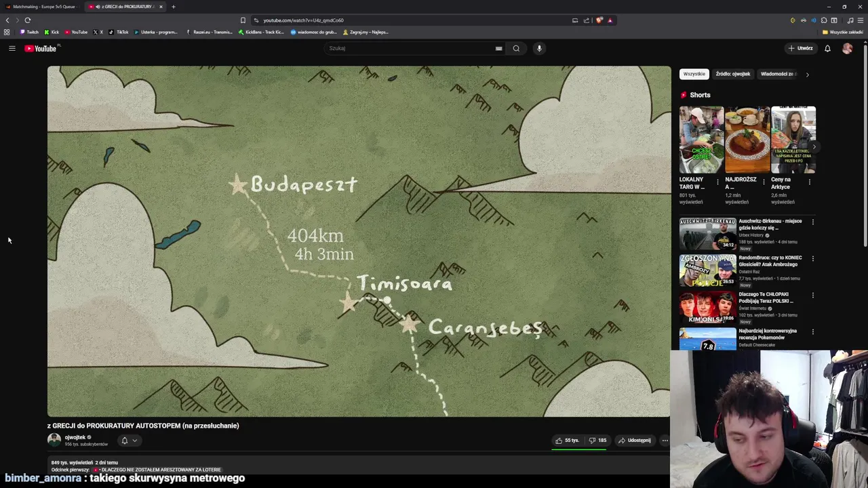Open the Raszei.eu bookmark
This screenshot has width=868, height=488.
210,32
